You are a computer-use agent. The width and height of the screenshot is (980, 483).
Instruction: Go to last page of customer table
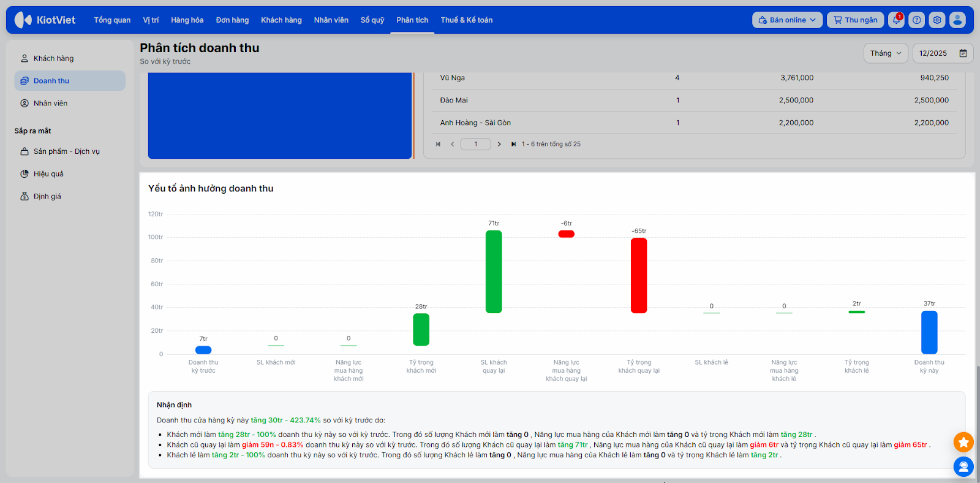513,144
